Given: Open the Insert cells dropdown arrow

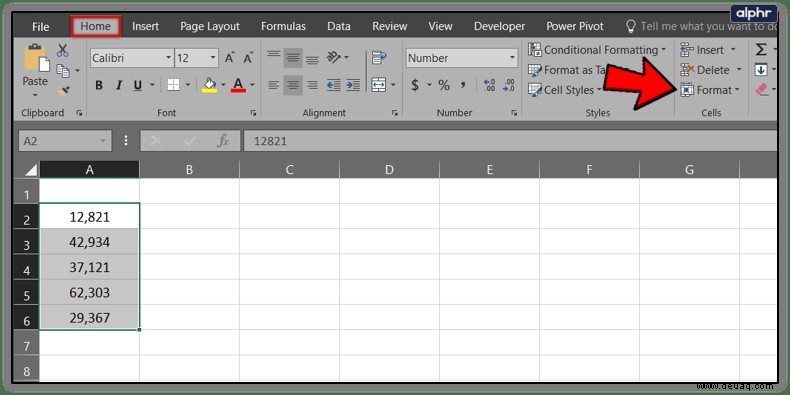Looking at the screenshot, I should [733, 50].
